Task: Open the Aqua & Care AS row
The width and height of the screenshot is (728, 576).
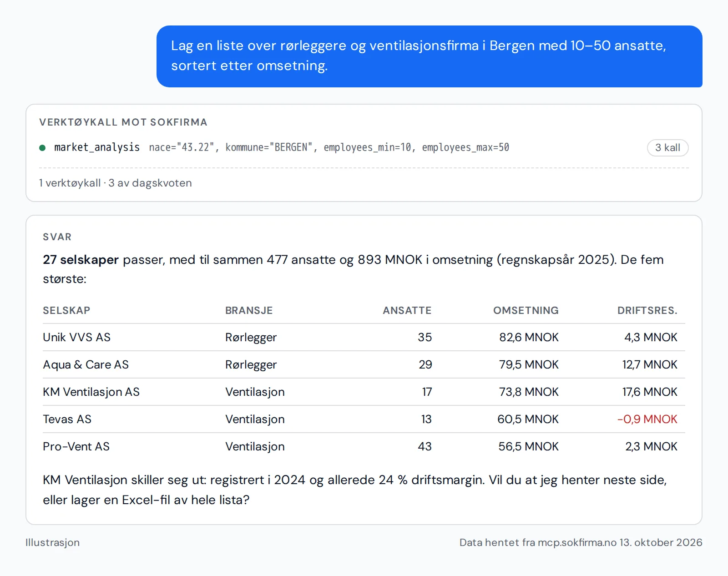Action: pos(364,364)
